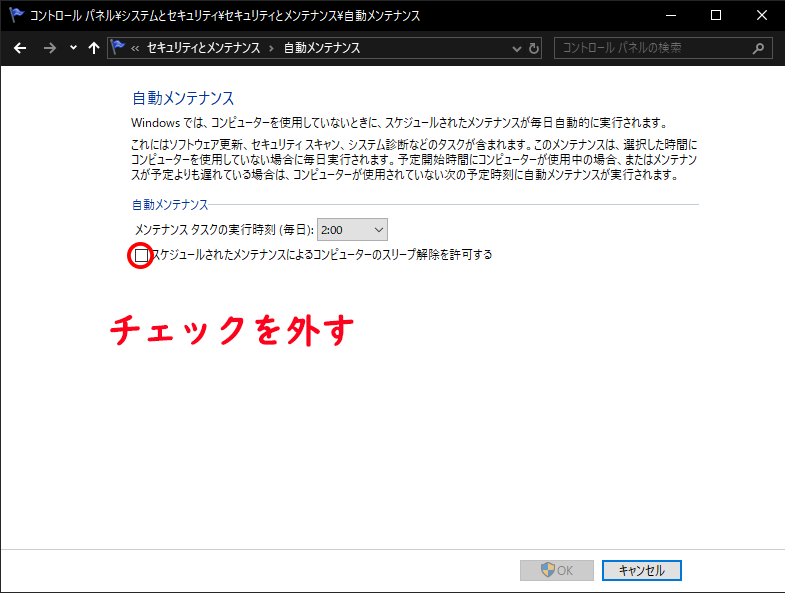This screenshot has width=785, height=593.
Task: Expand the chevron after セキュリティとメンテナンス
Action: click(272, 48)
